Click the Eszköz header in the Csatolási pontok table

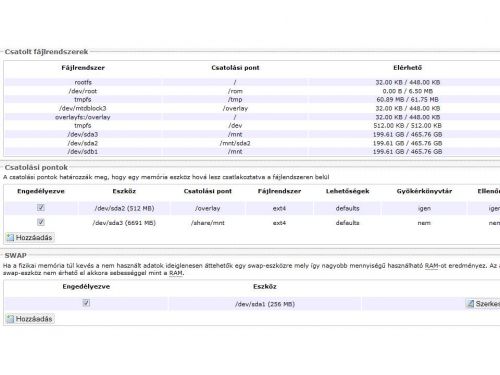click(124, 191)
